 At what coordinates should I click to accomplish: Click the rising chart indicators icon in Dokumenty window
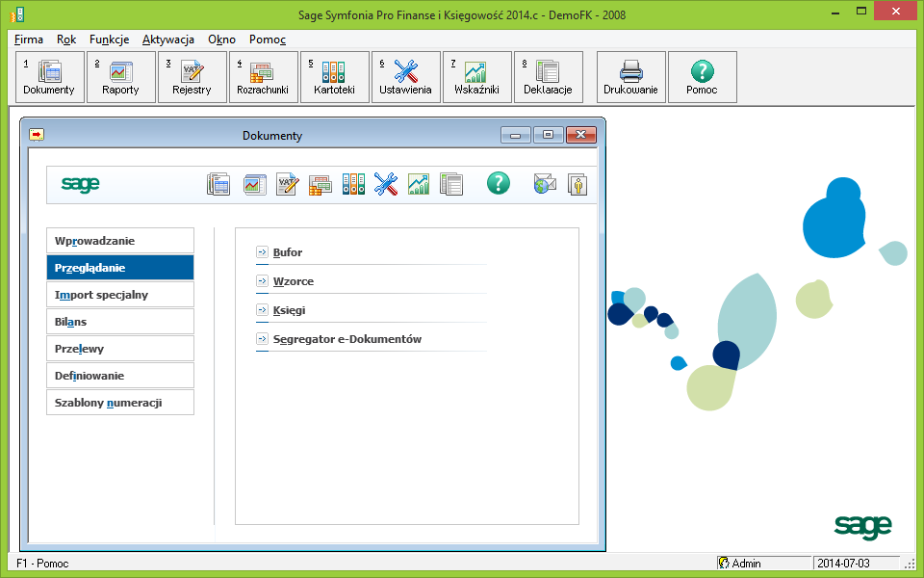419,184
